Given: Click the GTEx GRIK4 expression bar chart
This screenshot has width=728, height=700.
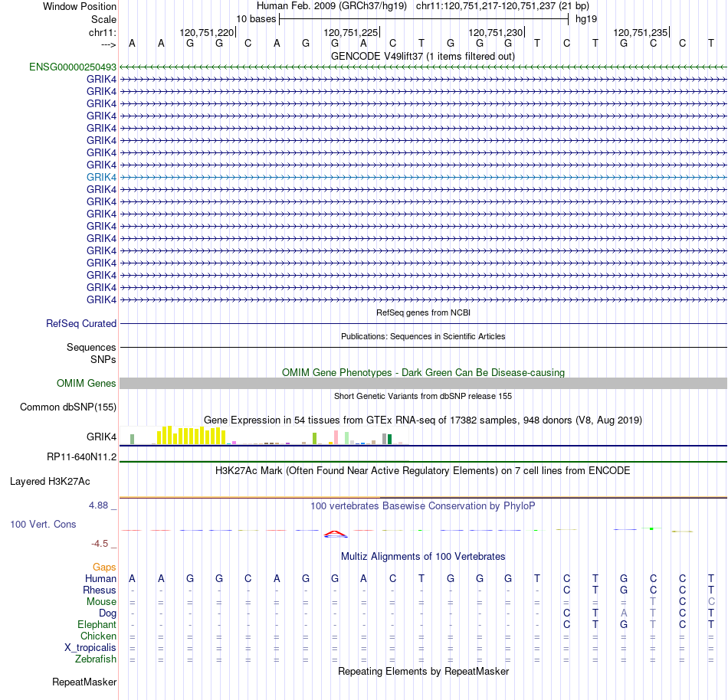Looking at the screenshot, I should [x=264, y=435].
